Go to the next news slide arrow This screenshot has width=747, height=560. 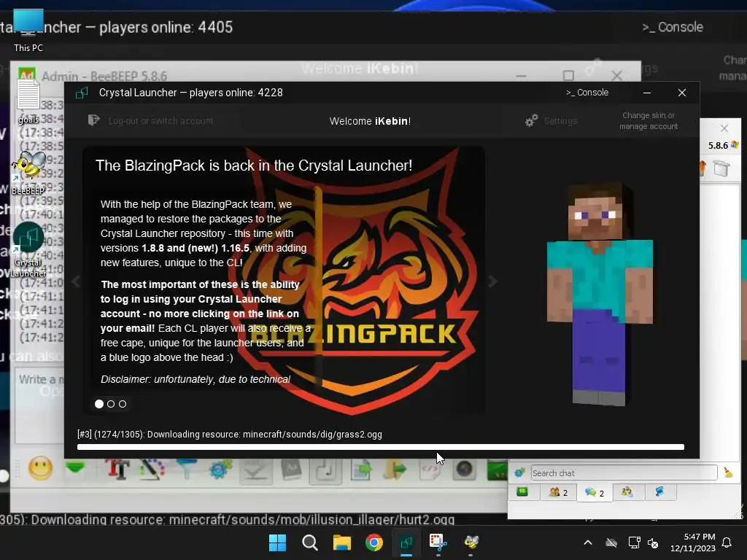click(x=492, y=281)
